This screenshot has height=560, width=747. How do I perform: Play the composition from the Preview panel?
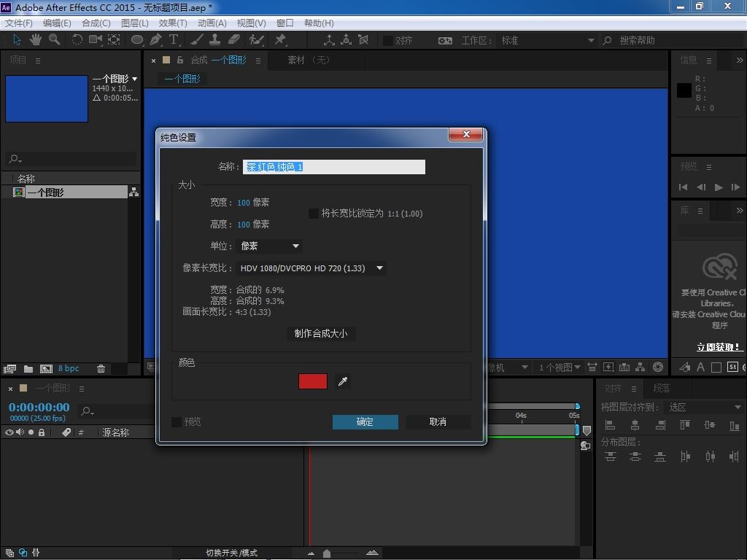(719, 187)
